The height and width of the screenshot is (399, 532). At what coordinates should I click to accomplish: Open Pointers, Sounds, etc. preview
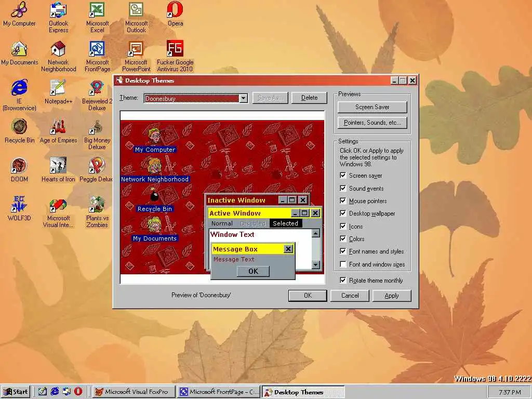coord(372,123)
